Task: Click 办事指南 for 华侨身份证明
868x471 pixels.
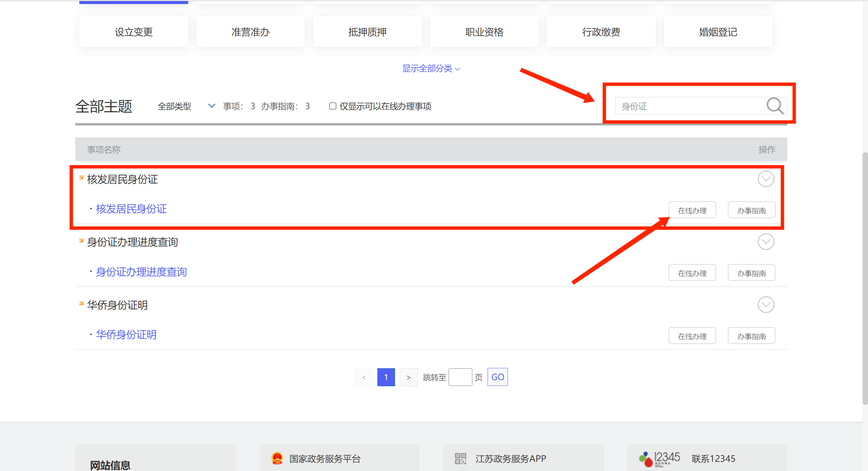Action: pos(751,336)
